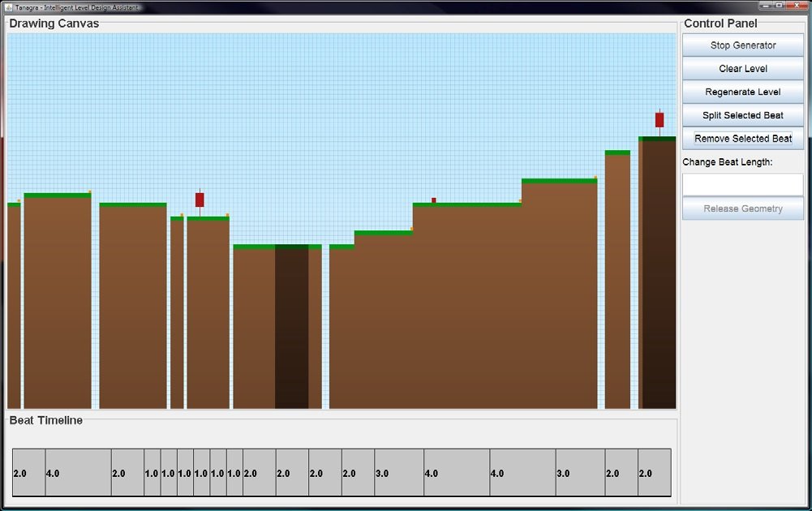Click inside the Change Beat Length field

coord(742,184)
